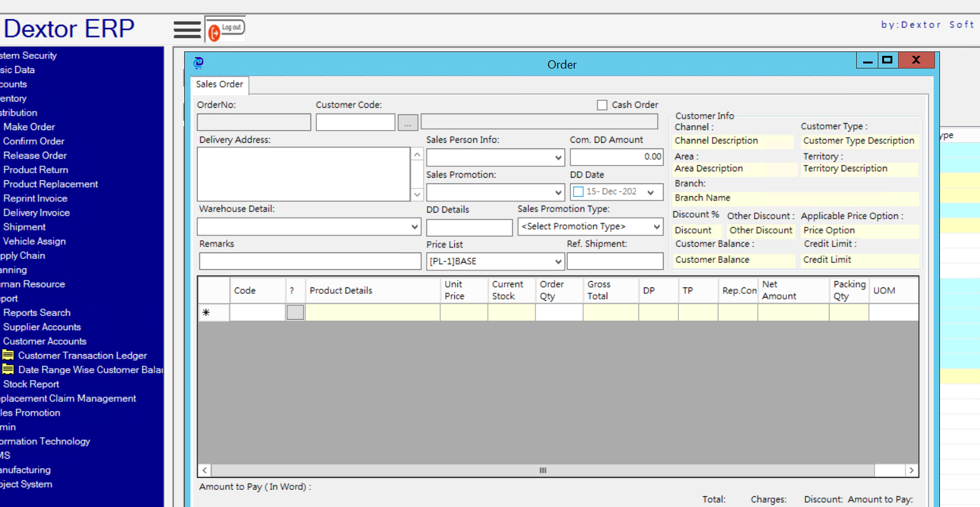The width and height of the screenshot is (980, 507).
Task: Click the Packing Qty column header
Action: click(x=849, y=291)
